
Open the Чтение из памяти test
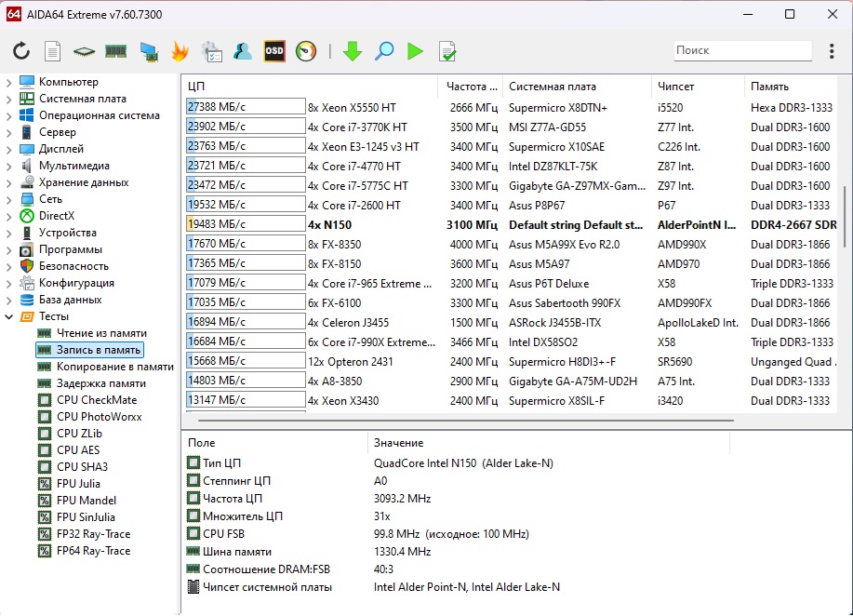[101, 333]
